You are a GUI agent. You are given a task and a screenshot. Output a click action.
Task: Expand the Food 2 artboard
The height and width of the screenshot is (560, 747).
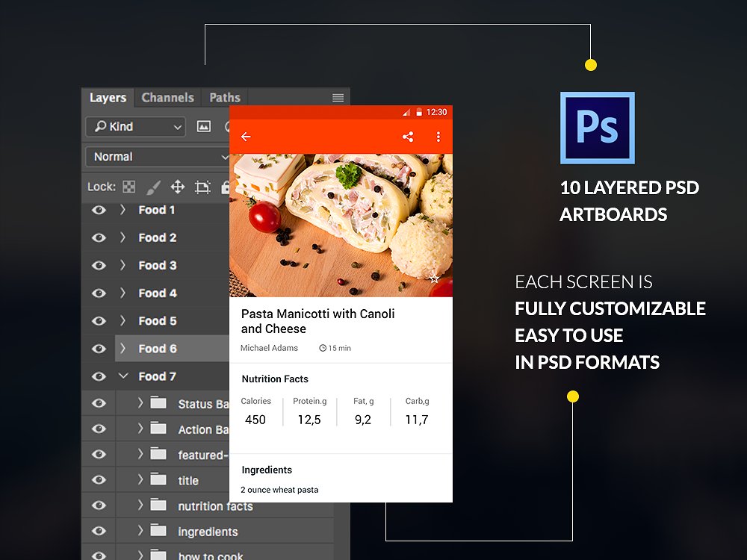(x=123, y=237)
